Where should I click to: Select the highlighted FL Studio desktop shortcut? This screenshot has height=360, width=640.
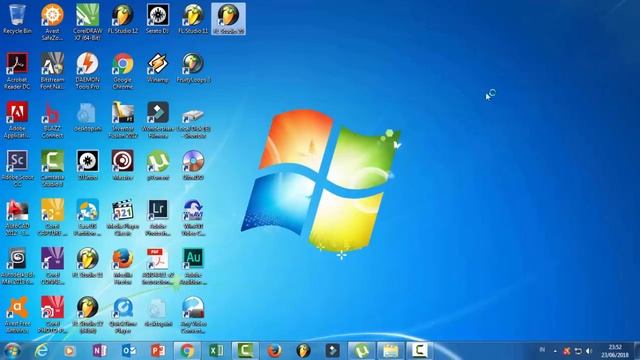(x=229, y=19)
